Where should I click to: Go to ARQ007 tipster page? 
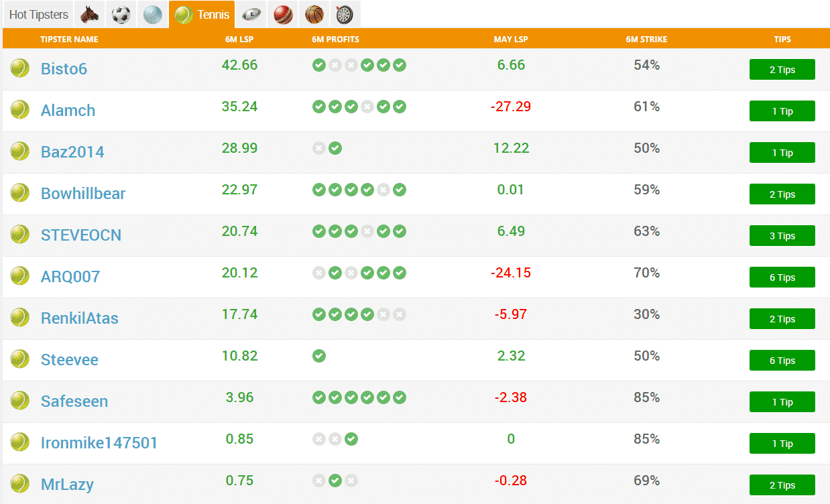tap(70, 277)
